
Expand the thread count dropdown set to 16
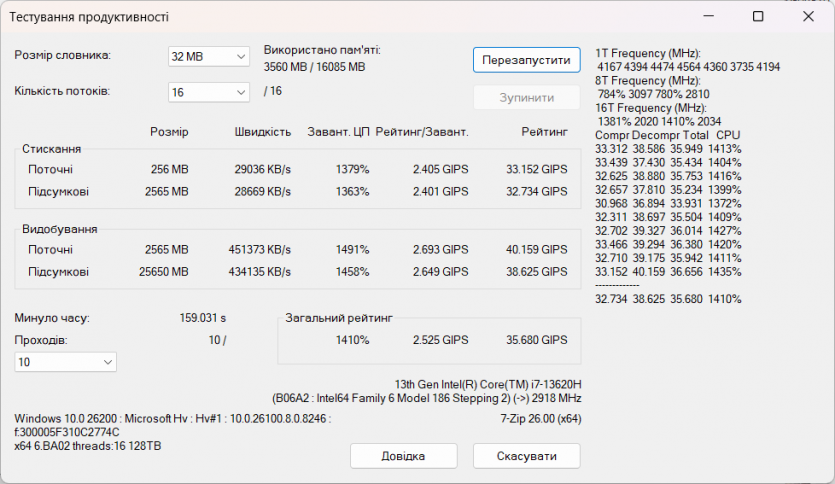[208, 92]
